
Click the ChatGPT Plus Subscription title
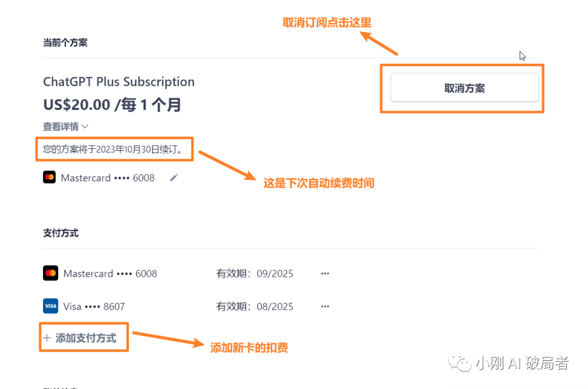[x=119, y=82]
